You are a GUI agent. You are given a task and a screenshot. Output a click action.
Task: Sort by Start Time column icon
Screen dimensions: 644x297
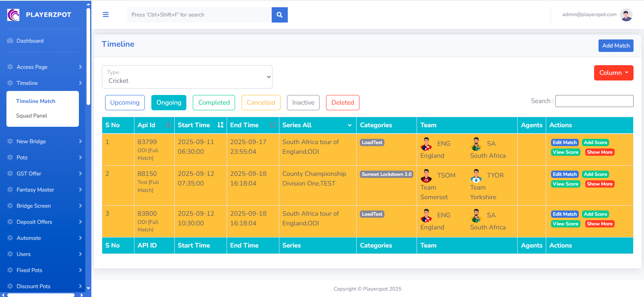coord(220,125)
